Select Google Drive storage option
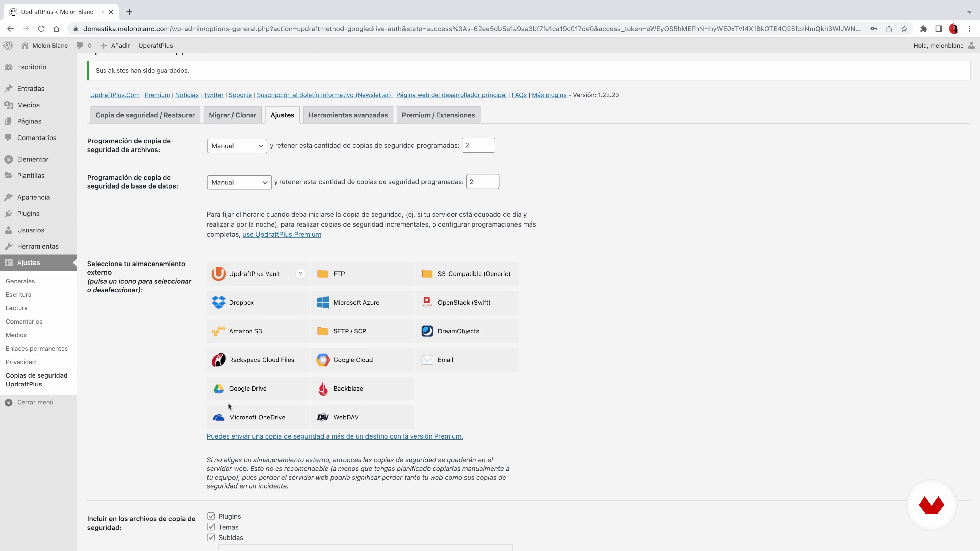Screen dimensions: 980x551 tap(258, 389)
